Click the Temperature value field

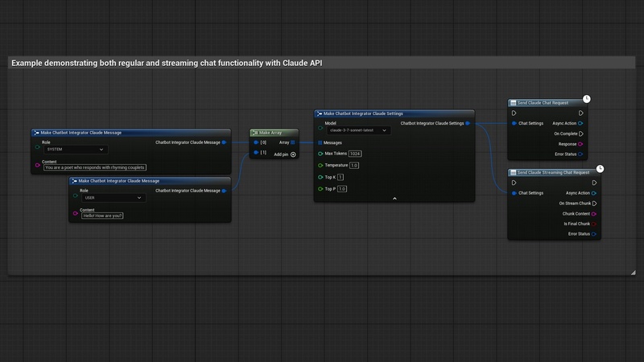coord(354,165)
